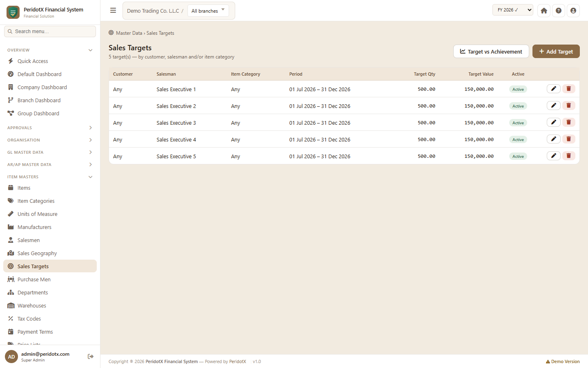588x368 pixels.
Task: Click the Demo Trading Co. L.L.C company name
Action: click(x=153, y=11)
